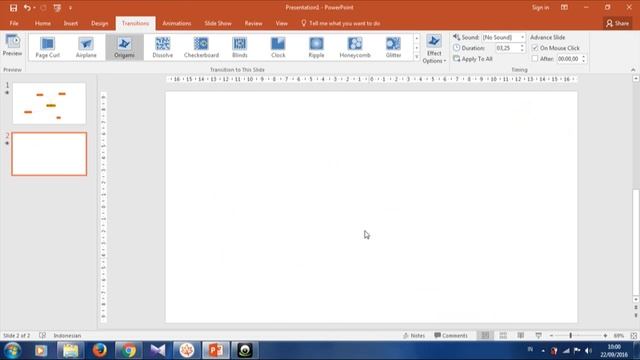640x360 pixels.
Task: Switch to the Design tab
Action: pos(100,23)
